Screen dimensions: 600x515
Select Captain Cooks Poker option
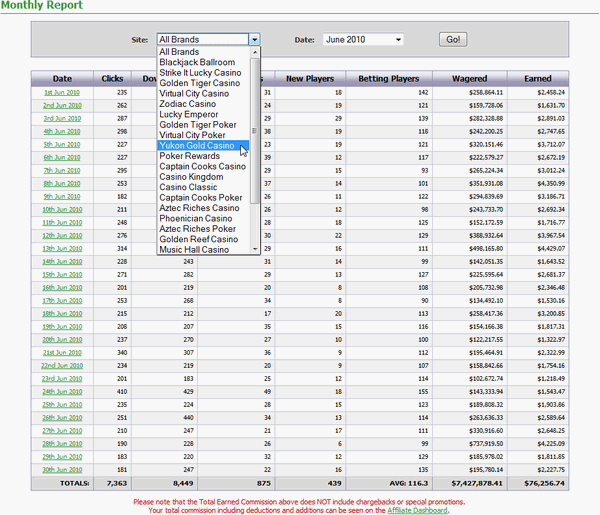coord(203,197)
